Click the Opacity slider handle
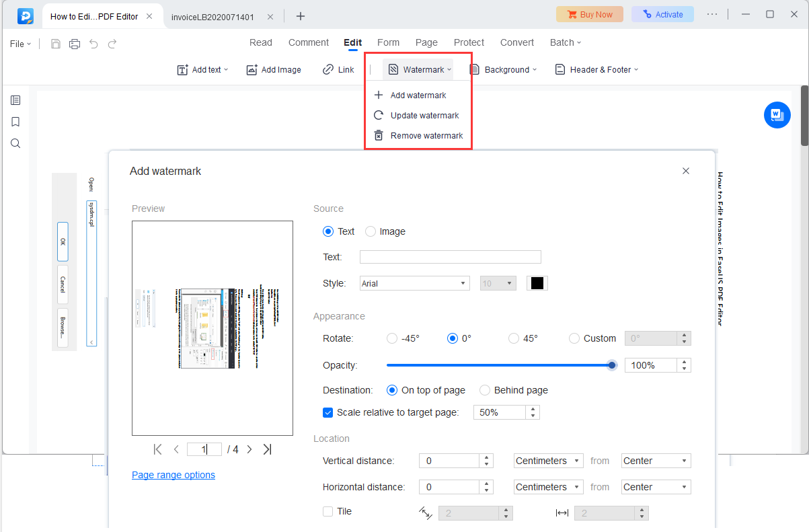Screen dimensions: 809x532 coord(612,365)
